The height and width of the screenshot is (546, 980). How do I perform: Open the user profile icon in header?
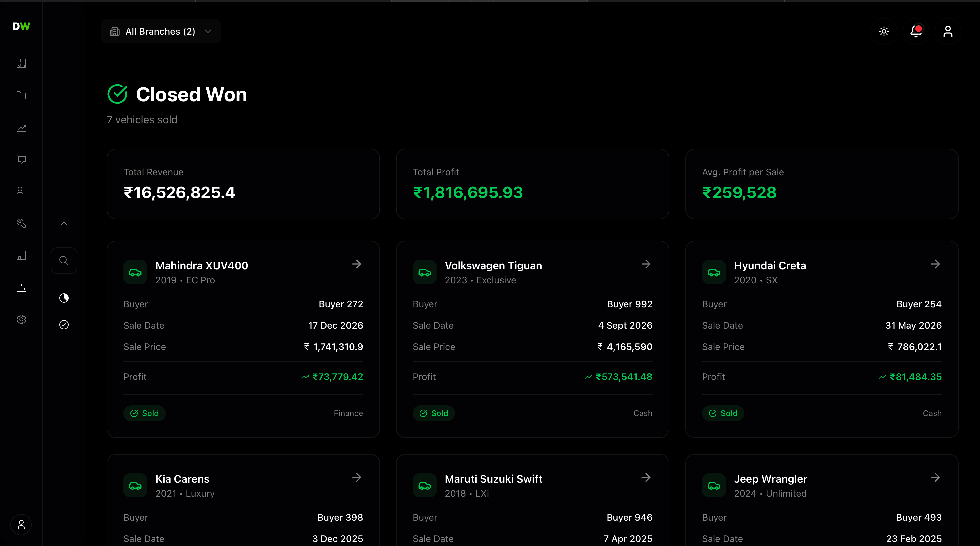tap(948, 31)
